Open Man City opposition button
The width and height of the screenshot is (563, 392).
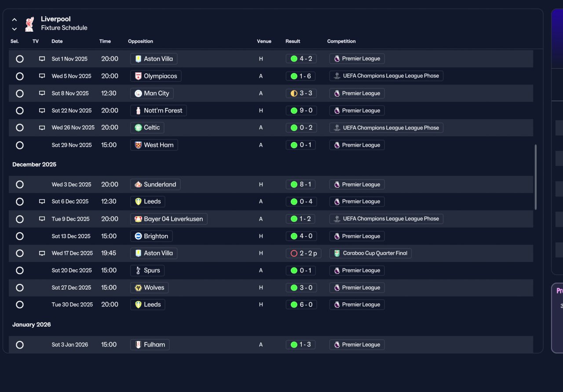click(152, 93)
